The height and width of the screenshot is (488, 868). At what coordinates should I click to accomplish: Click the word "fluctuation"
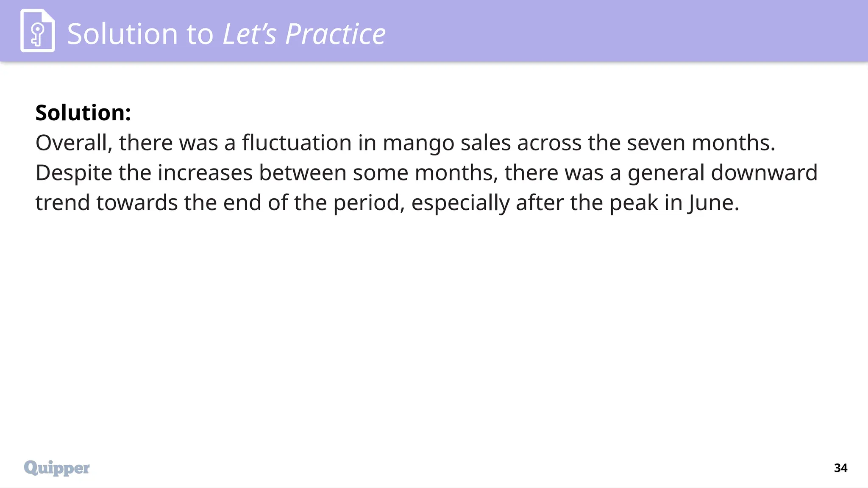297,143
